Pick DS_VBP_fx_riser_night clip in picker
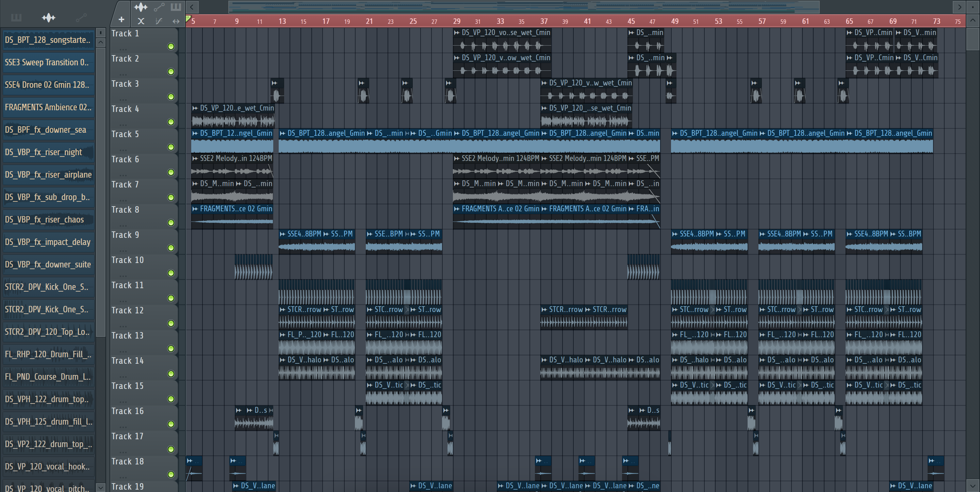The image size is (980, 492). [48, 152]
